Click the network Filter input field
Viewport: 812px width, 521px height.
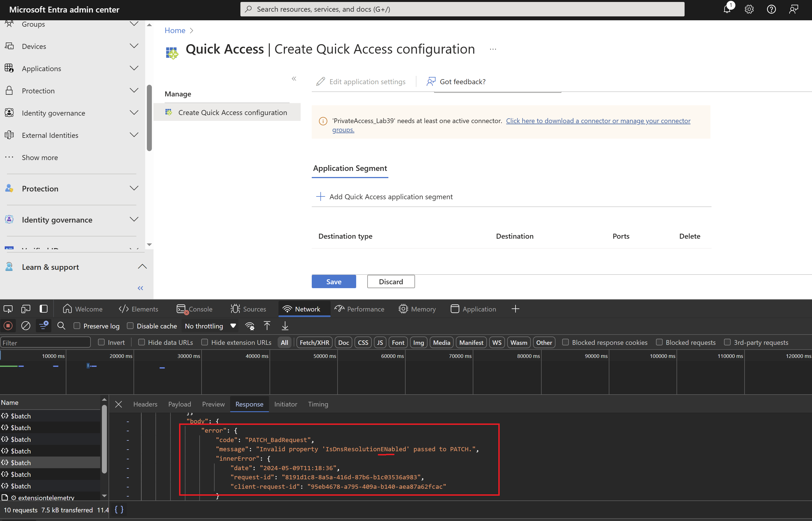(46, 343)
